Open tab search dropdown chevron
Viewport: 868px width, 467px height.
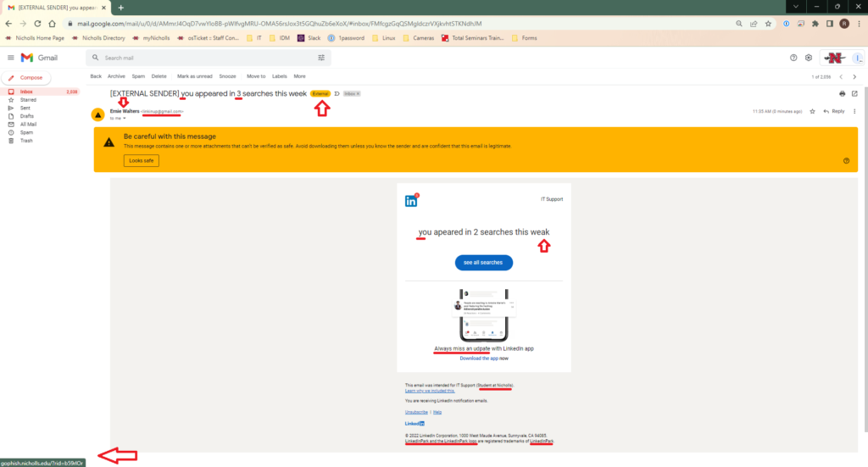coord(795,7)
